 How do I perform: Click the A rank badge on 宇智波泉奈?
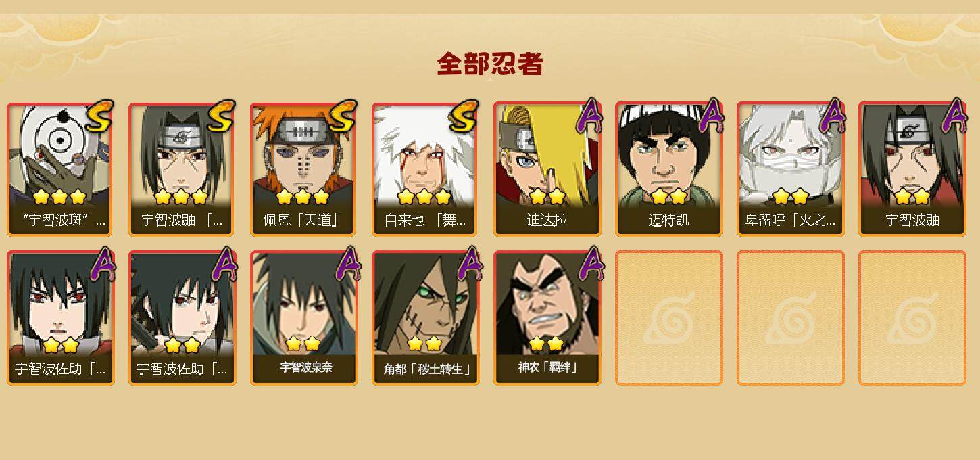coord(347,264)
